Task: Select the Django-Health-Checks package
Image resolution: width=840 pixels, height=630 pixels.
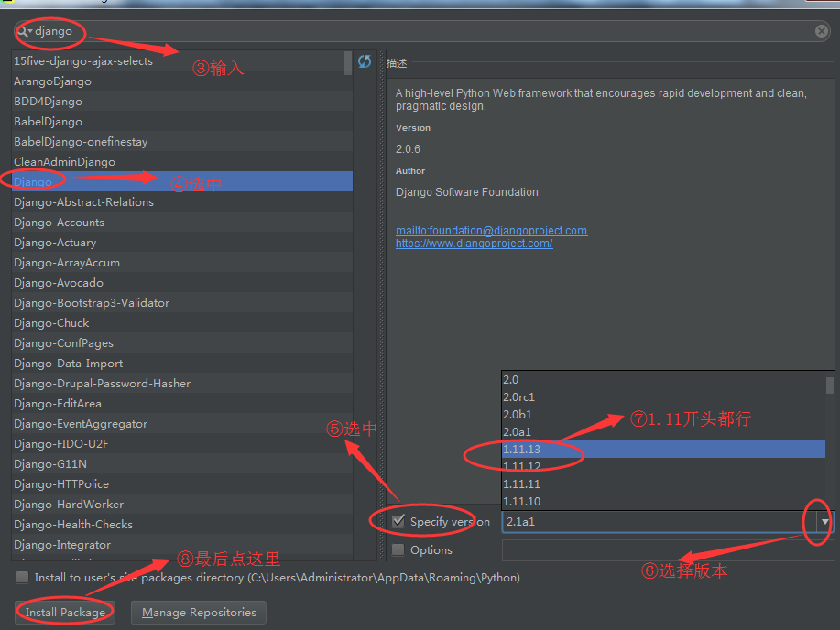Action: (182, 524)
